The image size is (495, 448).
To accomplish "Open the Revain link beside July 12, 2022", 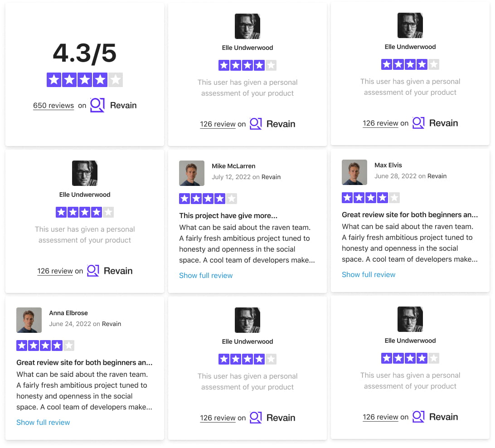I will pos(271,177).
